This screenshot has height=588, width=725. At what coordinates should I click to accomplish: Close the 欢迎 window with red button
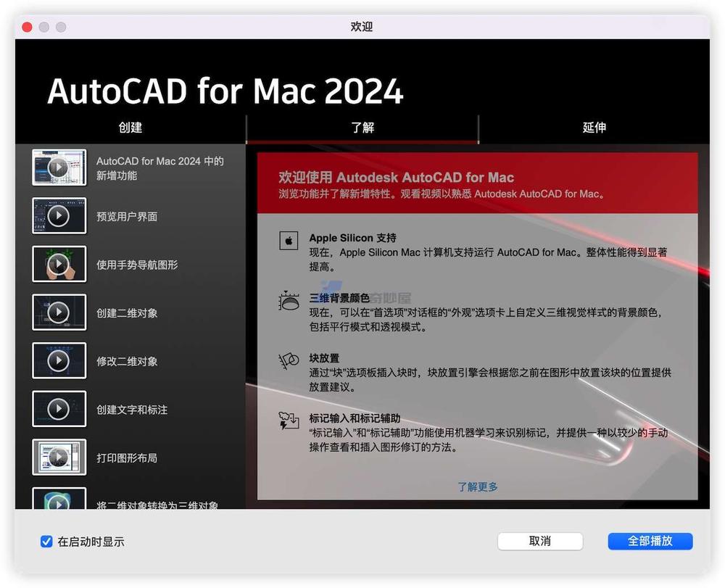coord(28,28)
